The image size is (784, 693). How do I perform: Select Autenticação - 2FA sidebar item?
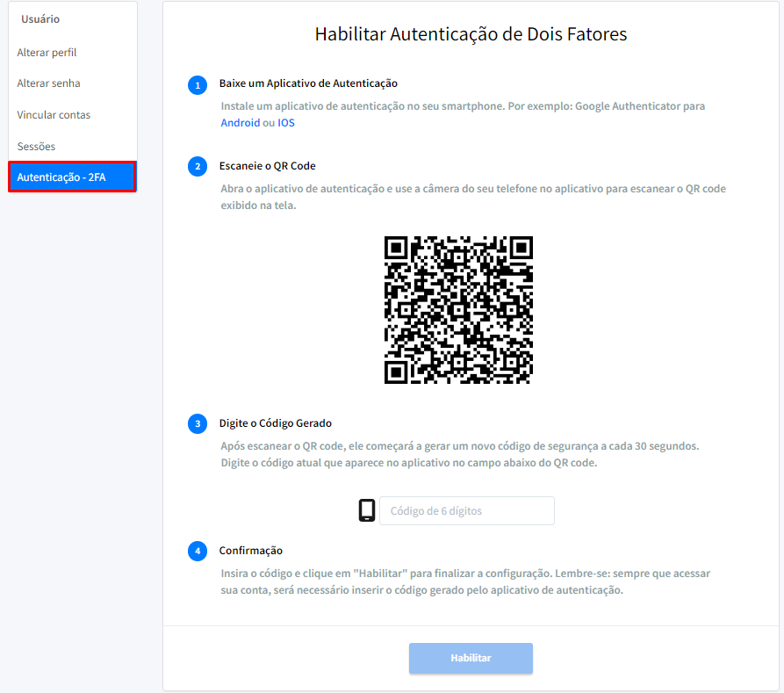pos(72,177)
